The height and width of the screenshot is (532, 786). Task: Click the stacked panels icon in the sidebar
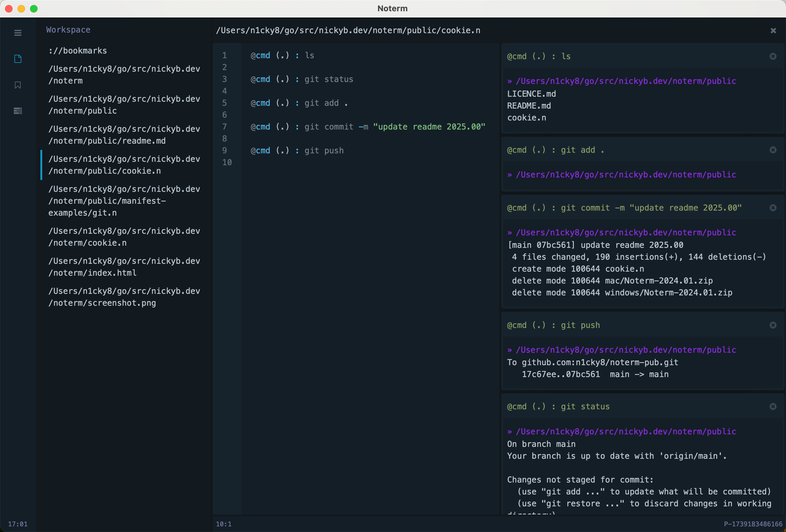(18, 110)
